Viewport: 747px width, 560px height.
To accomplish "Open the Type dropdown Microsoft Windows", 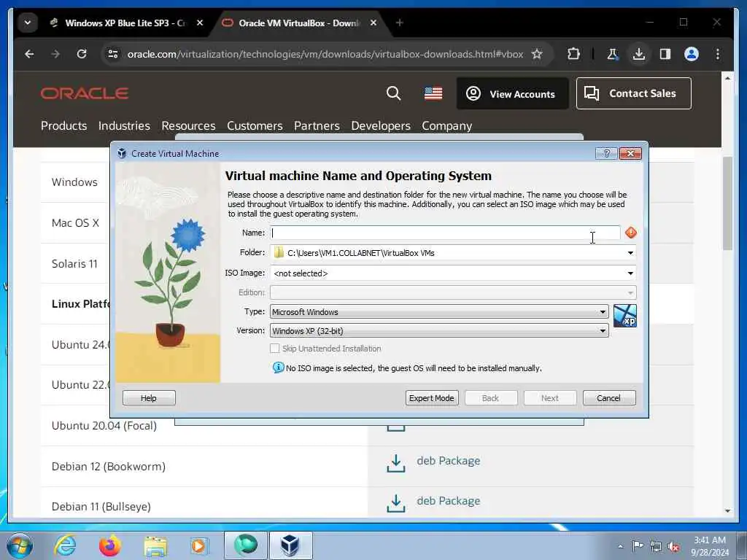I will coord(438,312).
